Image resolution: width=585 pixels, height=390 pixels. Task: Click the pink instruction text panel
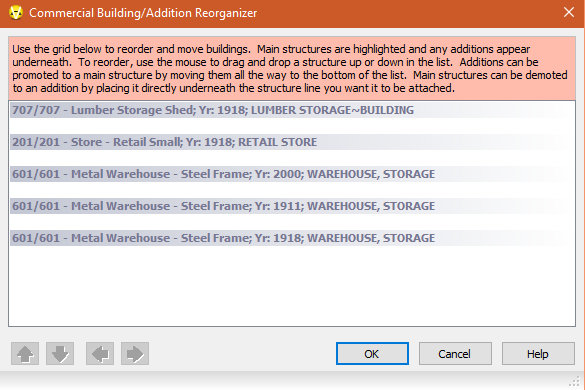[292, 68]
